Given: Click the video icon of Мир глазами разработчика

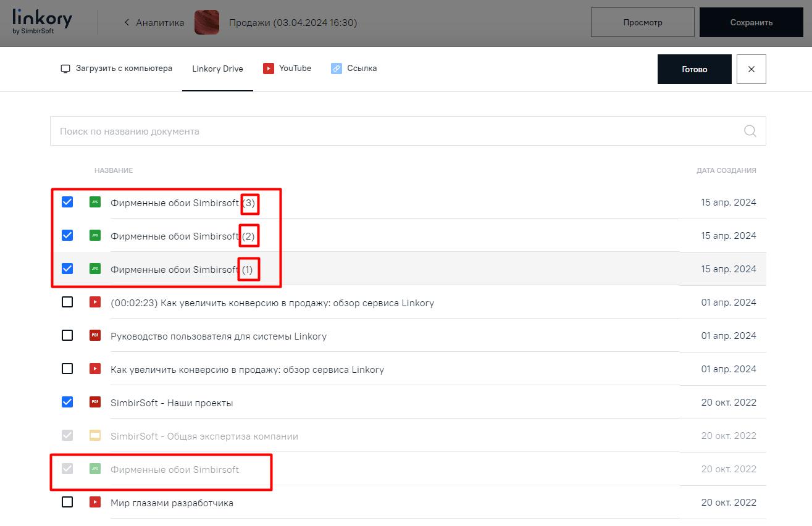Looking at the screenshot, I should point(94,502).
